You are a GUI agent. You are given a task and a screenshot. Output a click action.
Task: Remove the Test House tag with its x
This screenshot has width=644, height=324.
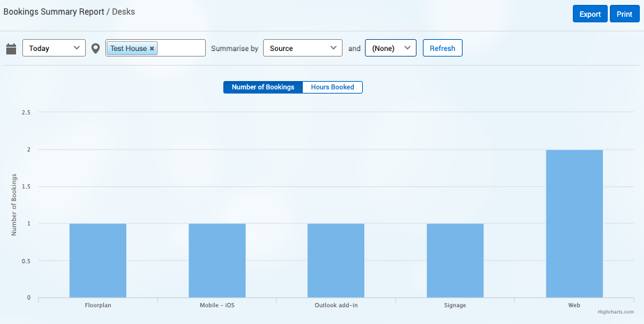click(152, 49)
